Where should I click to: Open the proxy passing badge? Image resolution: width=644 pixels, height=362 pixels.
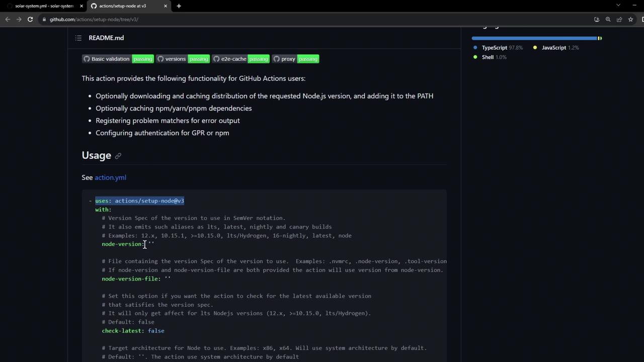point(295,59)
